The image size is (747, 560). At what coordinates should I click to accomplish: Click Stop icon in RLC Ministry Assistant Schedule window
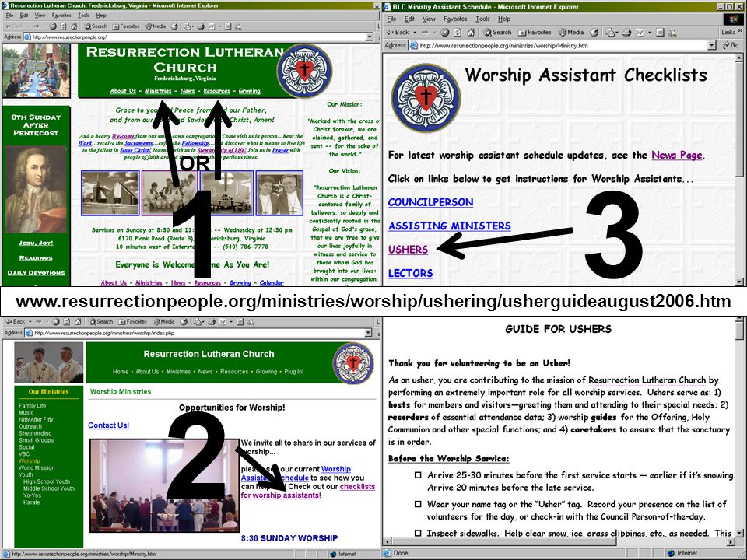click(x=445, y=33)
